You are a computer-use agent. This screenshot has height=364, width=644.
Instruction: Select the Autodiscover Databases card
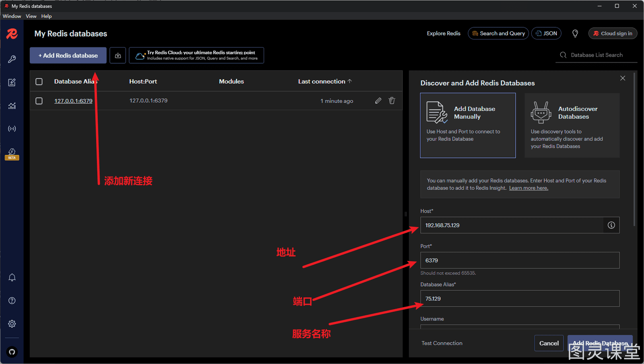tap(572, 125)
